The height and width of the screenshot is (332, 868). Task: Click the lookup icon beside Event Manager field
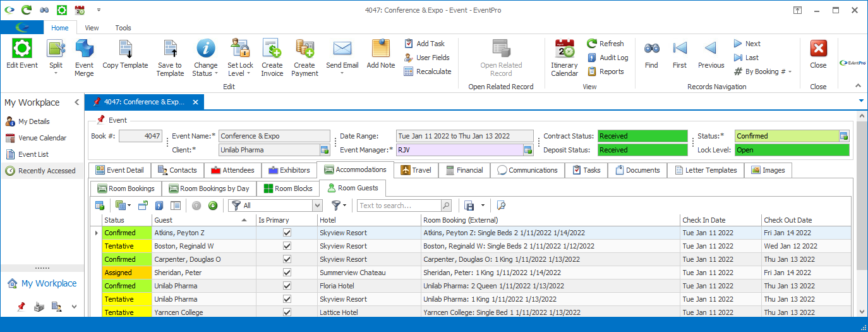pyautogui.click(x=528, y=150)
